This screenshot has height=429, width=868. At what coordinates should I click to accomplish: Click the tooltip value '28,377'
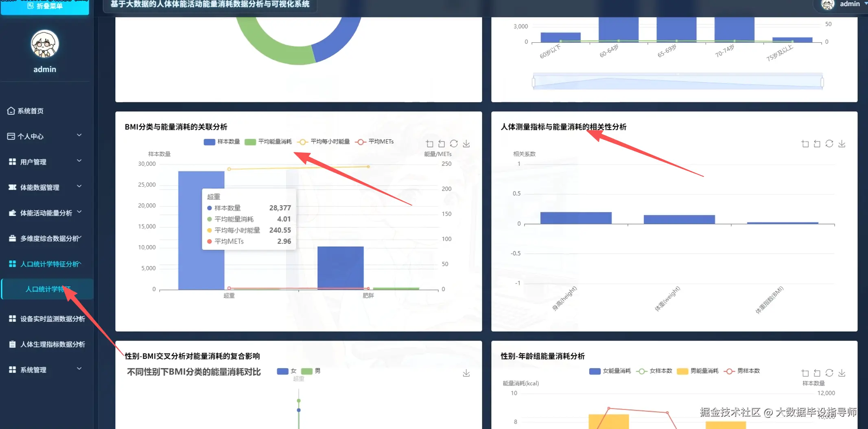[280, 208]
